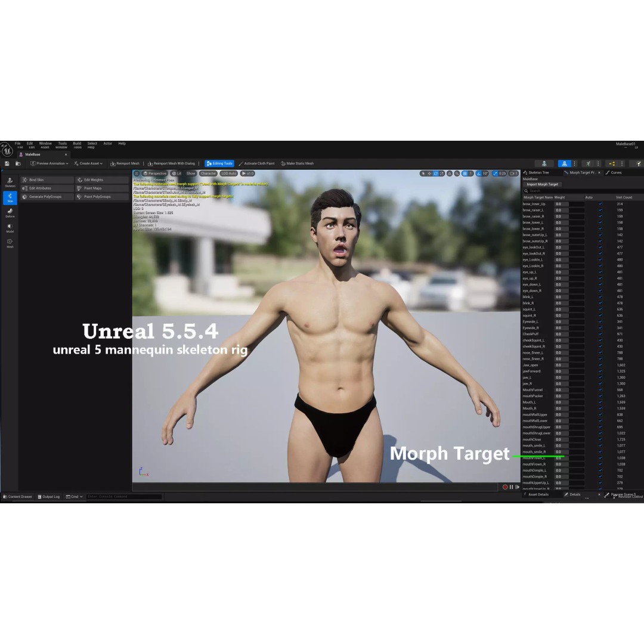Open the Edit menu
Screen dimensions: 644x644
click(x=30, y=143)
